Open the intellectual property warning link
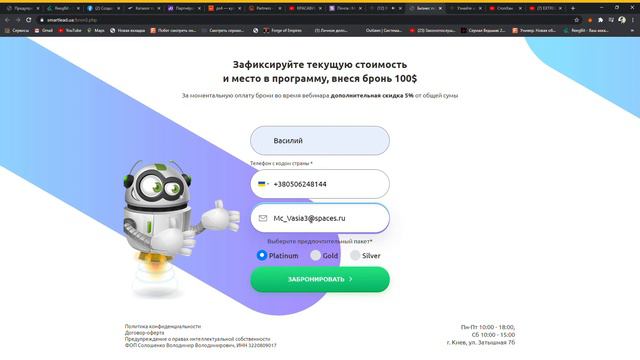 click(197, 339)
